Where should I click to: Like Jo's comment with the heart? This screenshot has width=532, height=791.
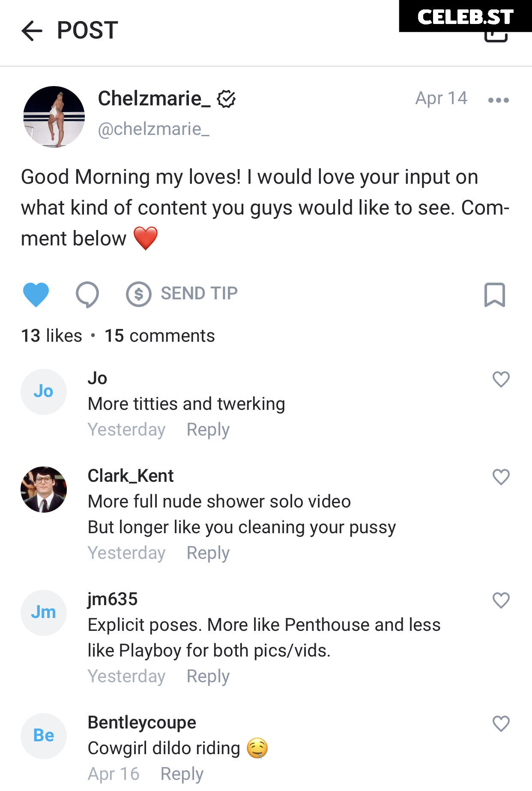click(501, 379)
